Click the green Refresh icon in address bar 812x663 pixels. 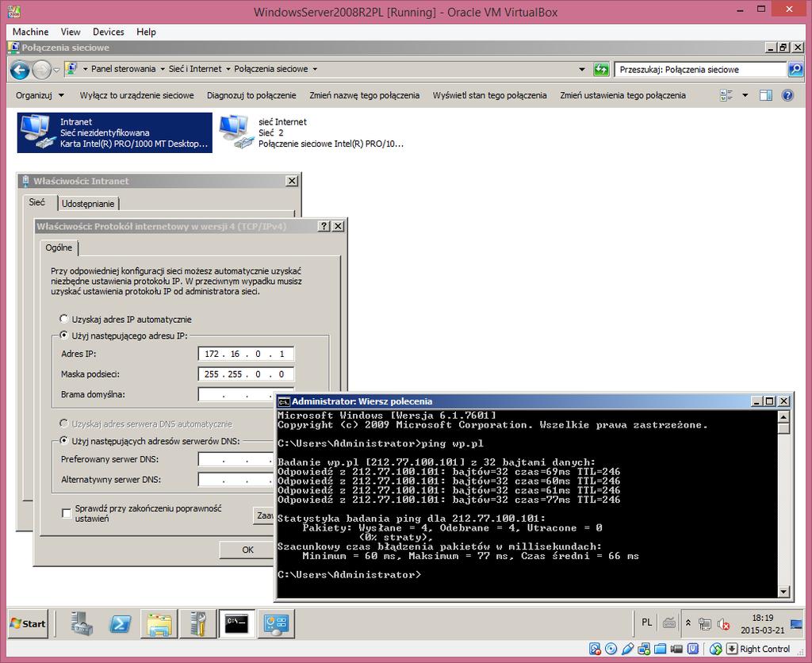point(601,70)
